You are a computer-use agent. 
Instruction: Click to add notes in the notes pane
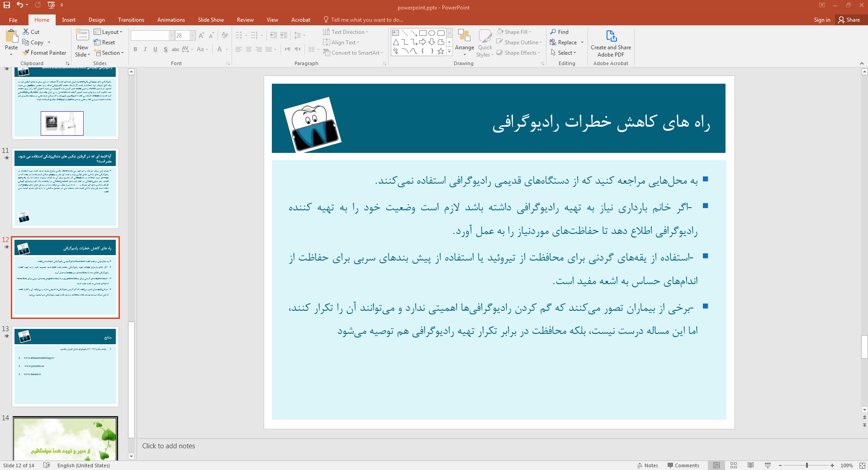point(169,446)
